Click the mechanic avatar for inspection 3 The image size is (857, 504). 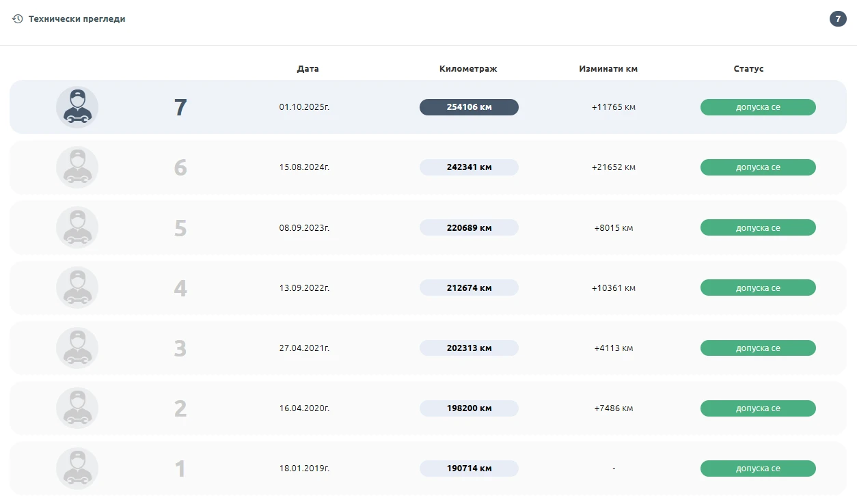click(x=77, y=348)
